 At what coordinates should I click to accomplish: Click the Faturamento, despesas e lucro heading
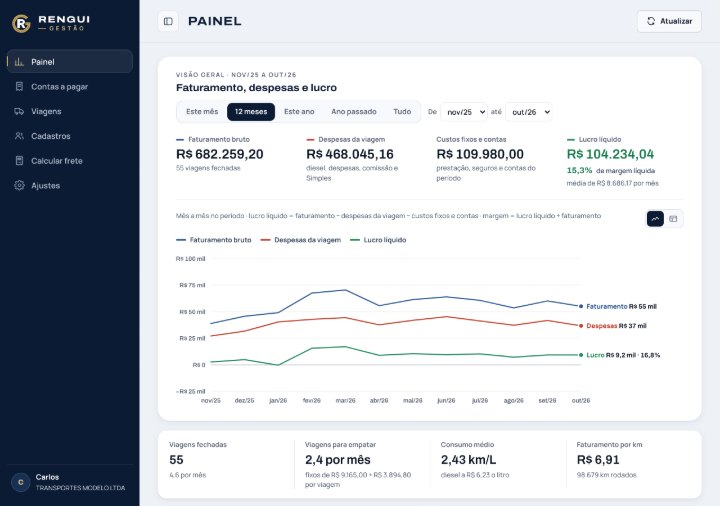[x=256, y=88]
